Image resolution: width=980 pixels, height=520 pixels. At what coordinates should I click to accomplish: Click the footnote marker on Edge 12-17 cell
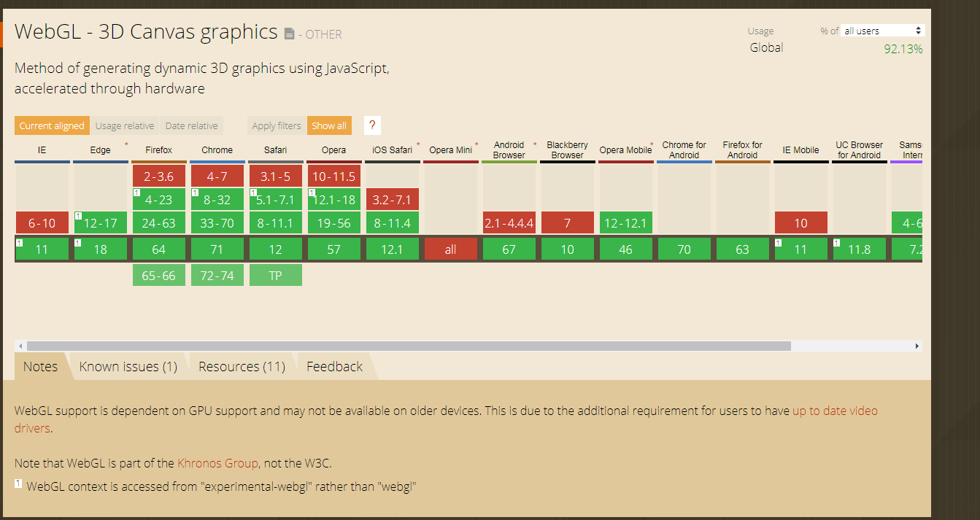point(78,217)
